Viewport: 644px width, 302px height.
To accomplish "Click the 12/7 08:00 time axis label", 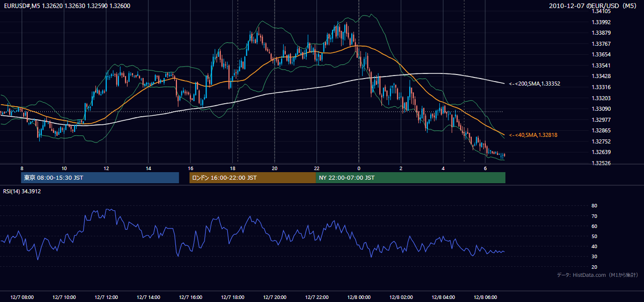I will click(22, 297).
